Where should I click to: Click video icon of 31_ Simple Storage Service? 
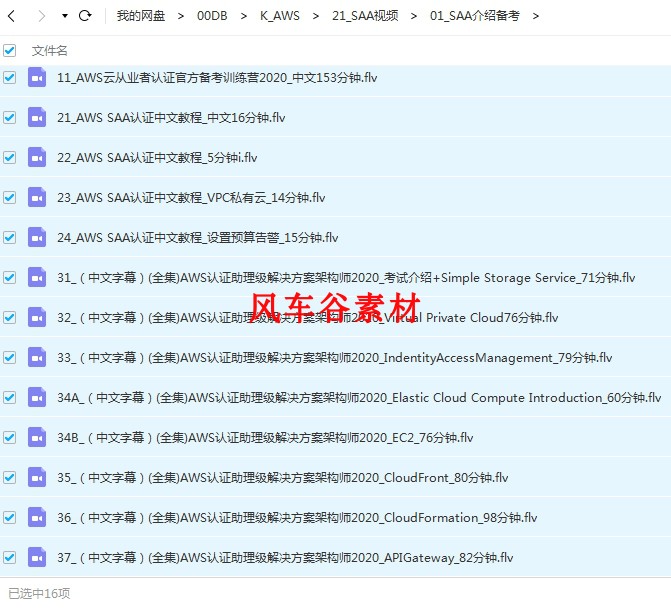tap(37, 277)
